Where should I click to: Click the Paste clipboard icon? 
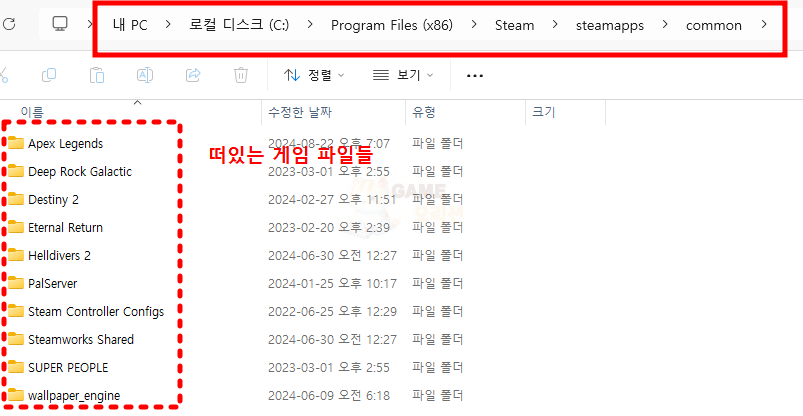(x=97, y=75)
